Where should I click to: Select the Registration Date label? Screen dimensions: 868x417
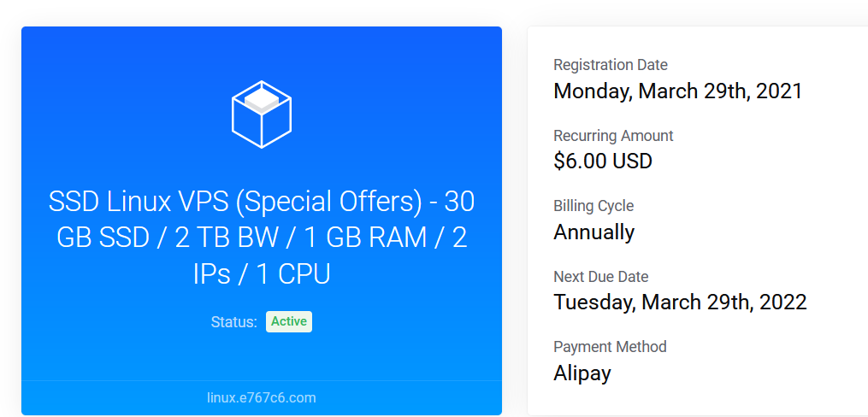click(611, 65)
